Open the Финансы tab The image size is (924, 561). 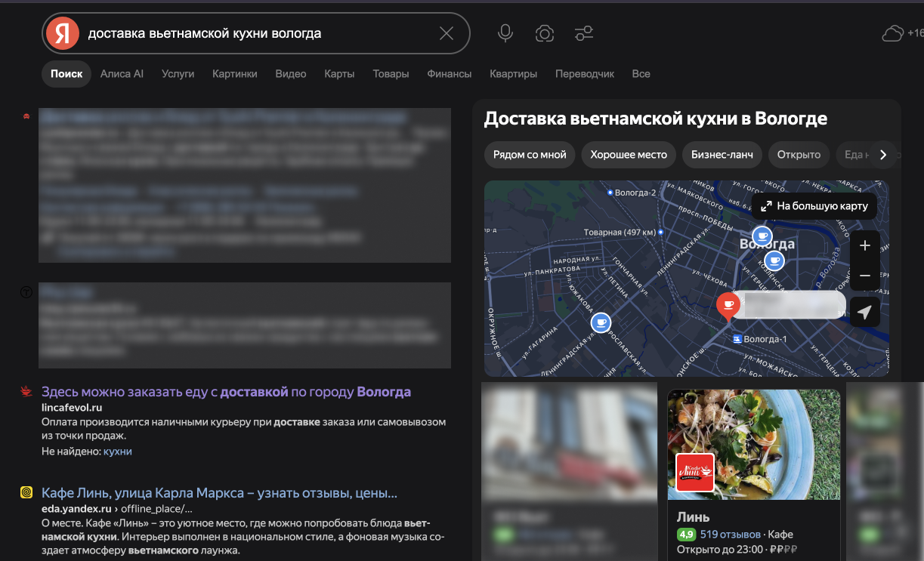click(450, 74)
